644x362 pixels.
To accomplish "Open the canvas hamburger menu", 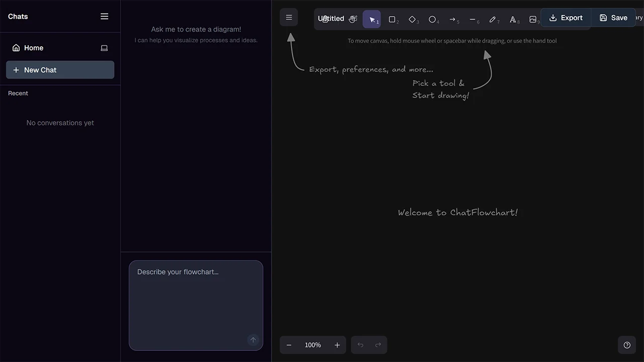I will [x=289, y=18].
